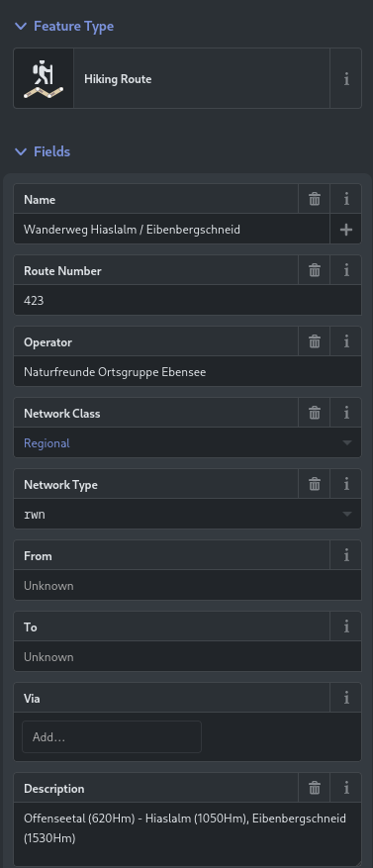Click the From field input
373x868 pixels.
pyautogui.click(x=188, y=586)
